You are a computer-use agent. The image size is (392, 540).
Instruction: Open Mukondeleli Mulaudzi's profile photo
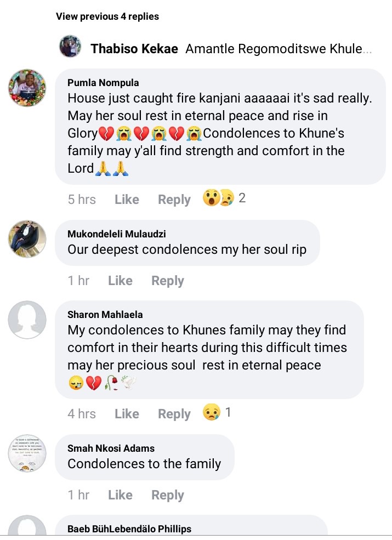click(x=27, y=239)
